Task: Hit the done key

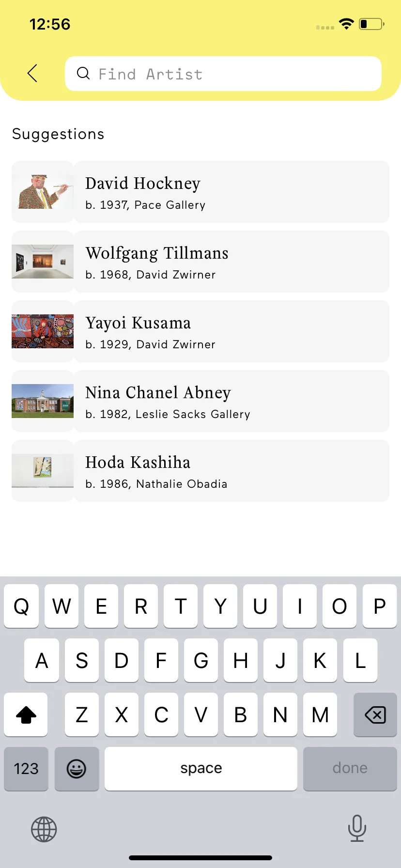Action: tap(350, 769)
